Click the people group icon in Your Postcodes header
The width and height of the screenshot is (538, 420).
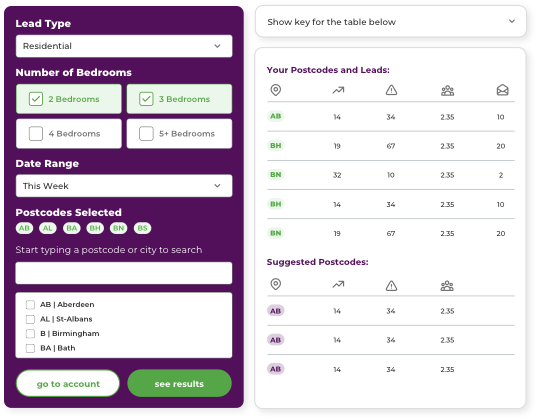[x=447, y=90]
